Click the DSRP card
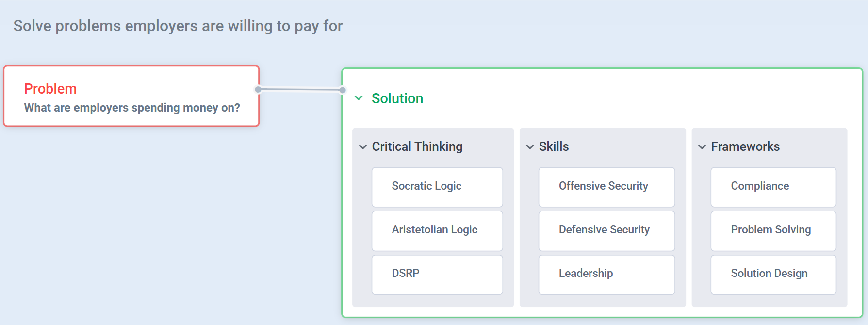The height and width of the screenshot is (325, 868). [437, 274]
